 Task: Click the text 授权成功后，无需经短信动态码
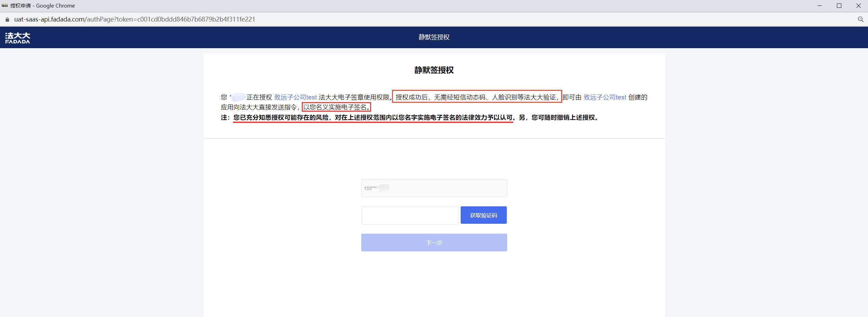pos(440,97)
